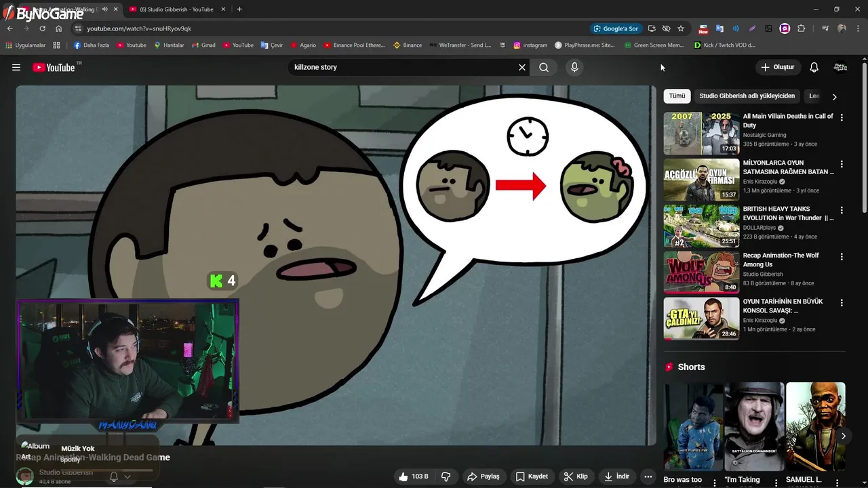Open options for All Main Villain Deaths video
868x488 pixels.
point(842,117)
